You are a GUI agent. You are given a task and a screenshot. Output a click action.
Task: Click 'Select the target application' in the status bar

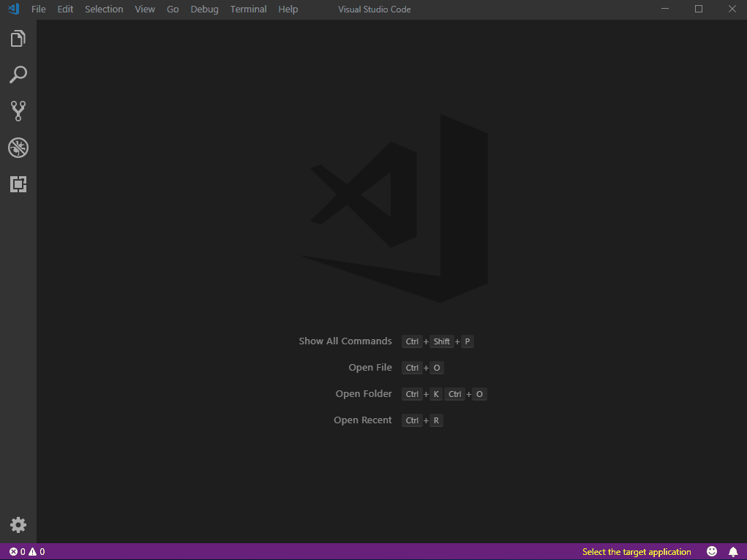636,551
